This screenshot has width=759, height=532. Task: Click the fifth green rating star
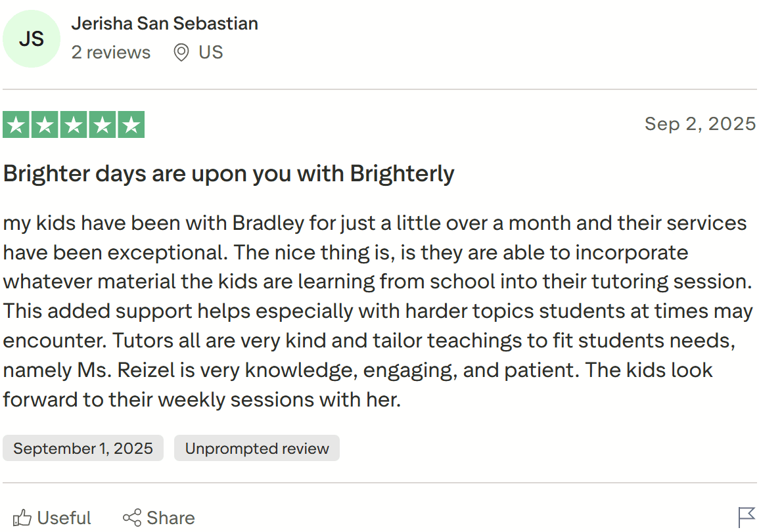click(131, 125)
